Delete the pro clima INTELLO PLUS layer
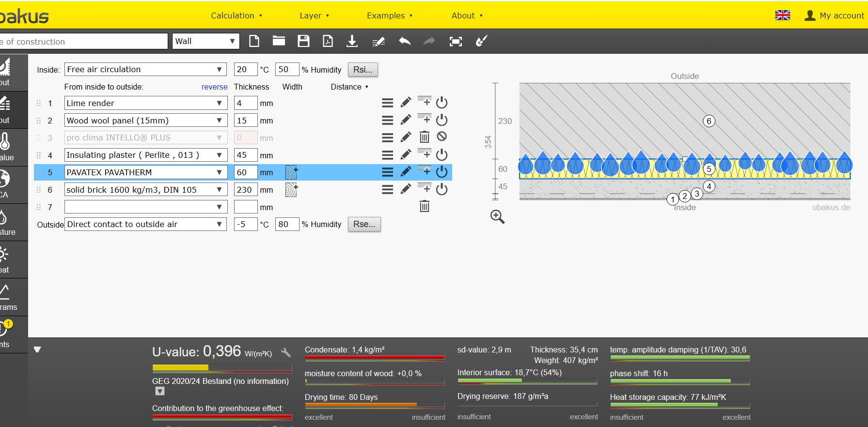 [x=424, y=137]
